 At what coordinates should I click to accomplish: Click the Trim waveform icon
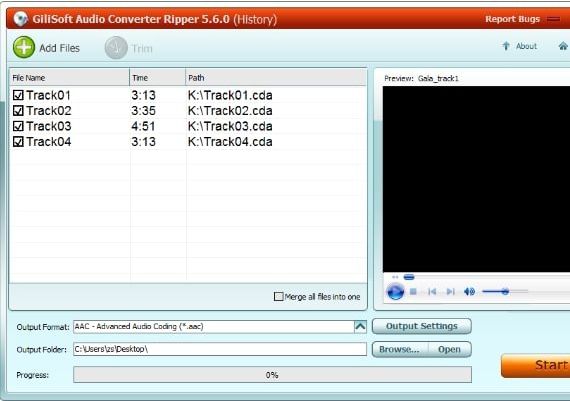(x=116, y=48)
